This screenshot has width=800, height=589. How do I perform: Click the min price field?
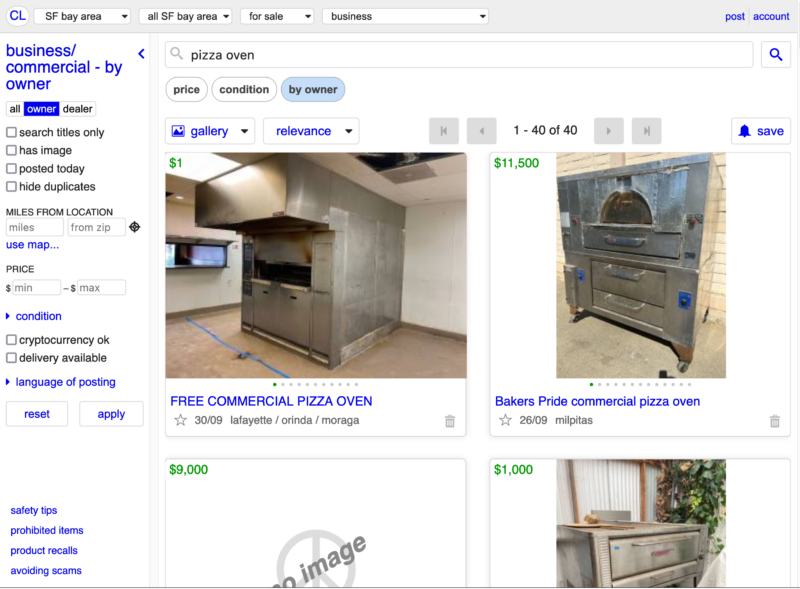36,288
